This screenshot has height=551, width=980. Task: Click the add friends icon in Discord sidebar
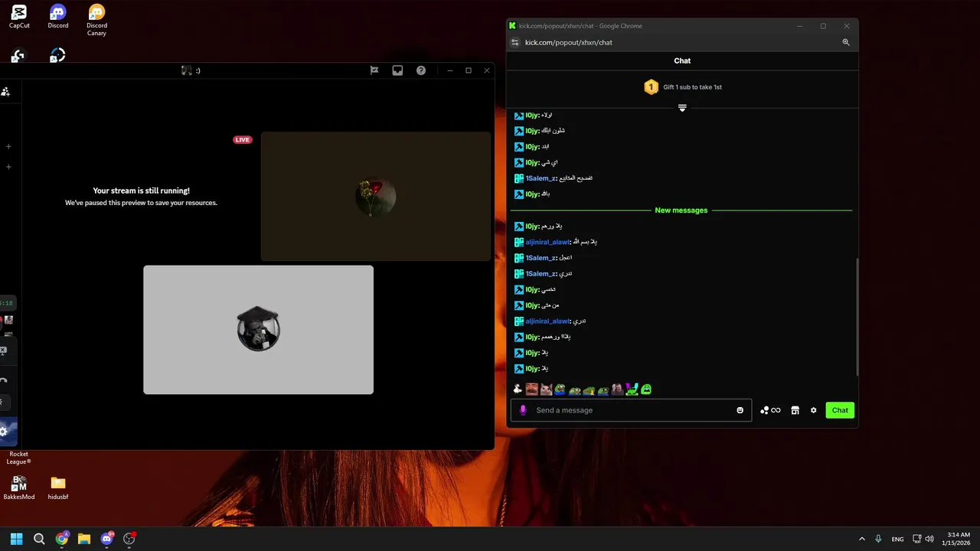5,92
